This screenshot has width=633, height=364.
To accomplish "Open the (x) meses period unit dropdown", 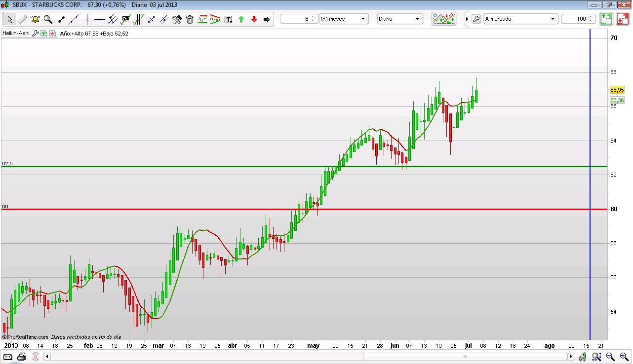I will pyautogui.click(x=344, y=19).
